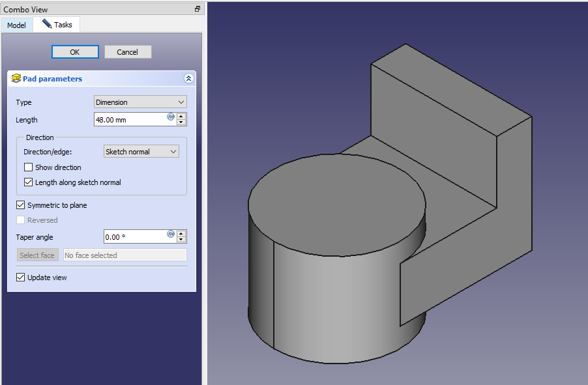
Task: Disable Symmetric to plane option
Action: coord(21,205)
